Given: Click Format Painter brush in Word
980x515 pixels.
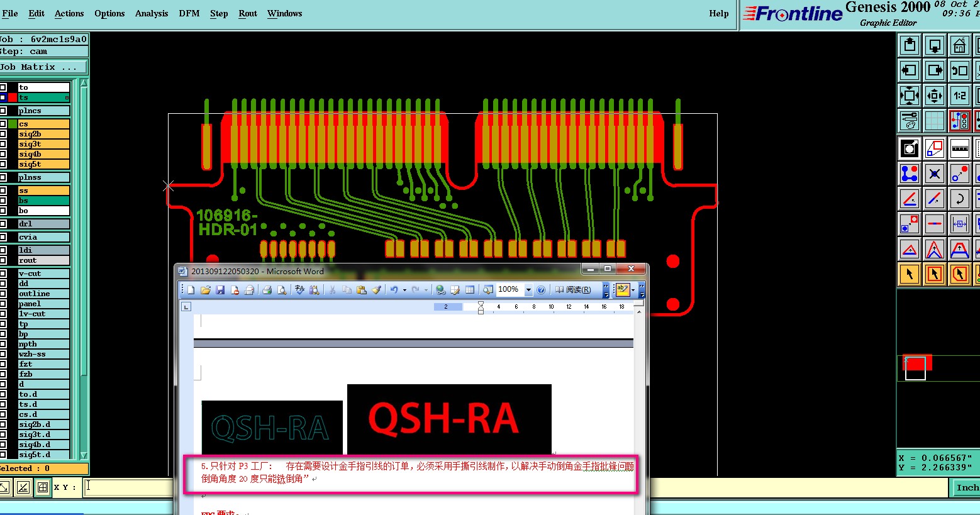Looking at the screenshot, I should click(x=376, y=290).
